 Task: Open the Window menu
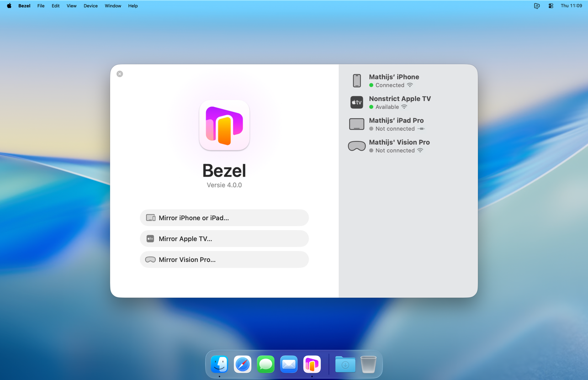[x=113, y=6]
